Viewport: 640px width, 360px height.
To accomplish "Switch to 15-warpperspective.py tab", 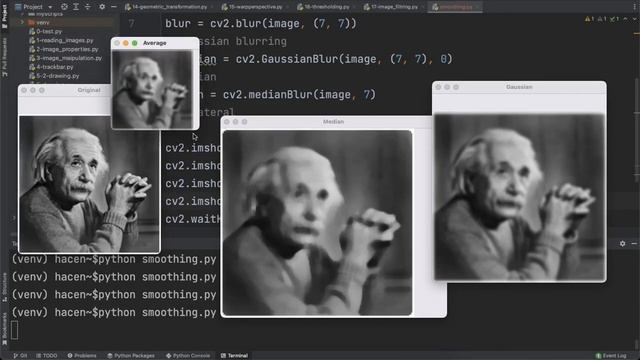I will pyautogui.click(x=253, y=7).
